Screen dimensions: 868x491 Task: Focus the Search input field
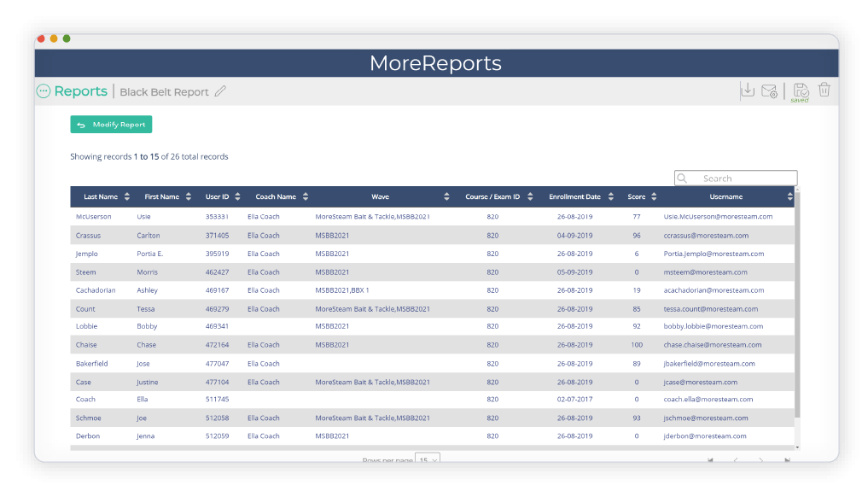point(736,178)
